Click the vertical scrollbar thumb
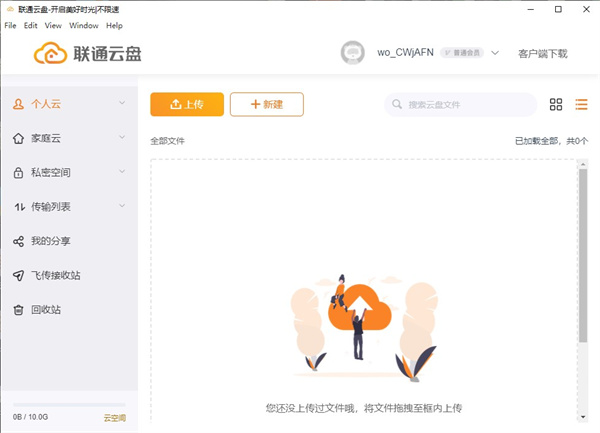 pos(583,256)
